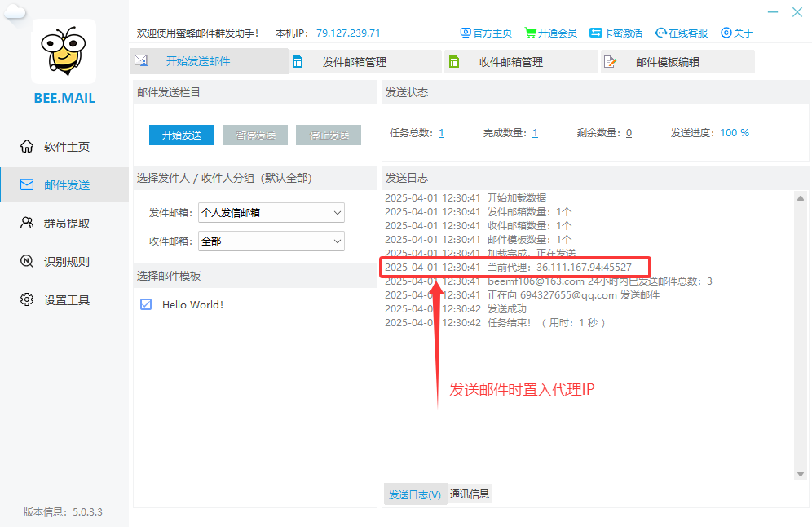Screen dimensions: 812x527
Task: Toggle the Hello World! template checkbox
Action: 146,304
